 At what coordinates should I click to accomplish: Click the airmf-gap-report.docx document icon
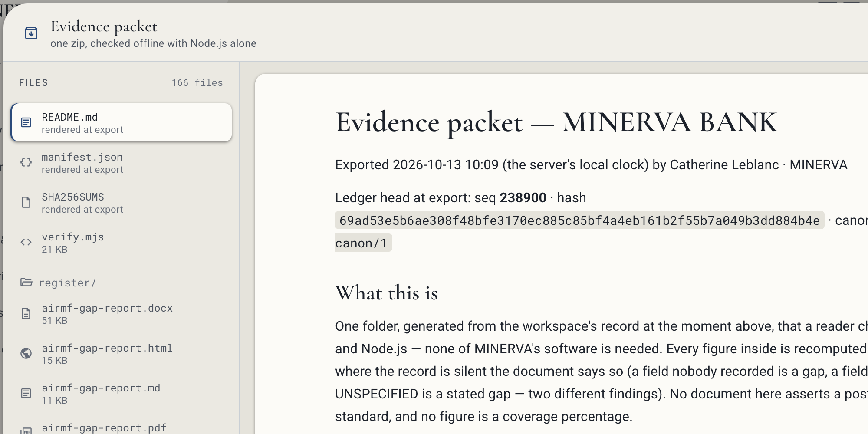(x=26, y=314)
